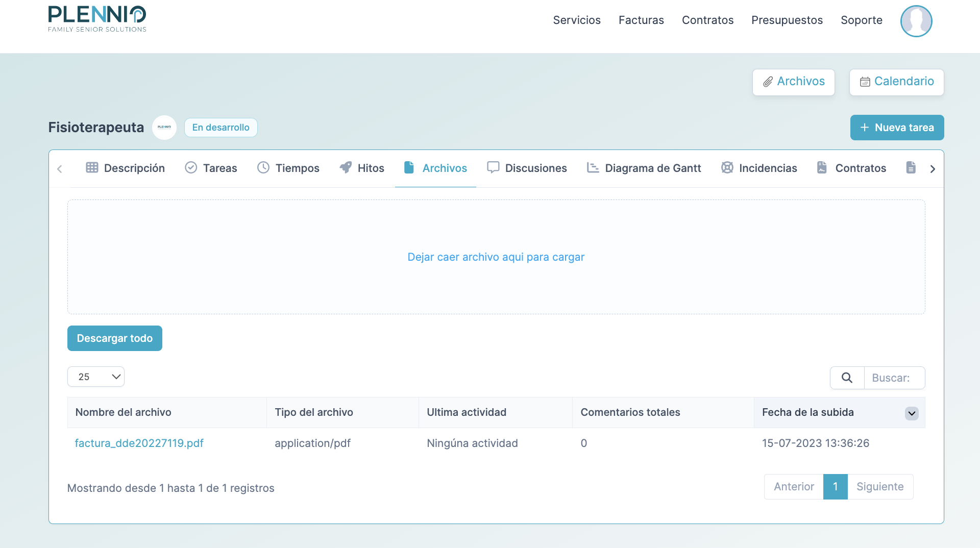Click the table icon next to Descripción
Image resolution: width=980 pixels, height=548 pixels.
tap(92, 167)
